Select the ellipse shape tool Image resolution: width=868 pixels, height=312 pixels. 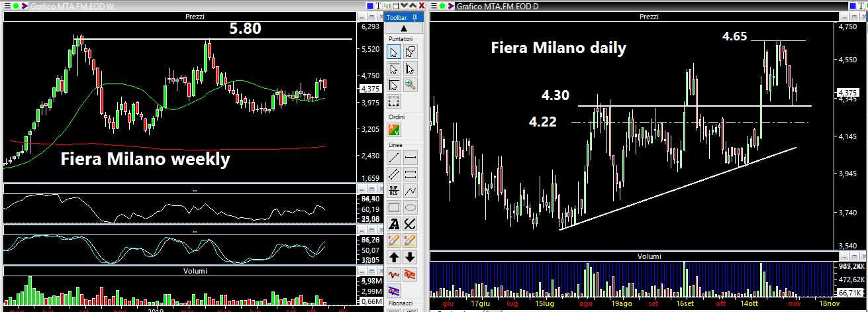pos(410,207)
